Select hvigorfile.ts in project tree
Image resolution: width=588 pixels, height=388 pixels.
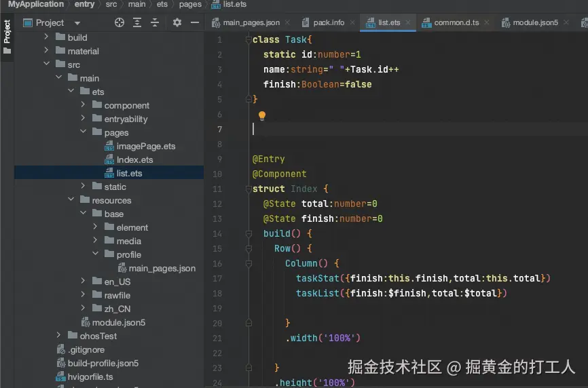pyautogui.click(x=90, y=376)
